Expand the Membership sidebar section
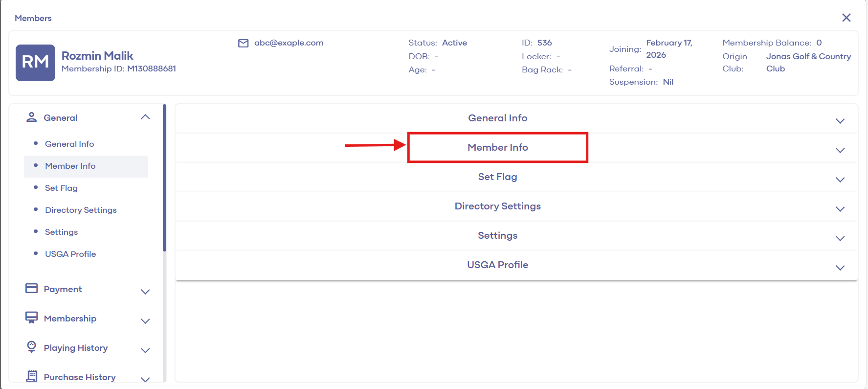Image resolution: width=868 pixels, height=389 pixels. [x=145, y=321]
